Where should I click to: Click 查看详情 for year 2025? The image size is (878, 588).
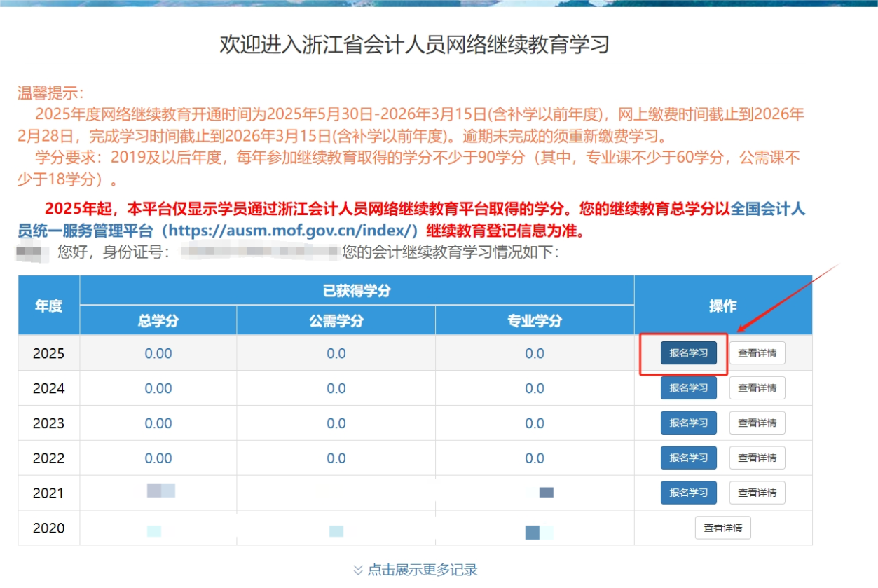click(x=757, y=353)
